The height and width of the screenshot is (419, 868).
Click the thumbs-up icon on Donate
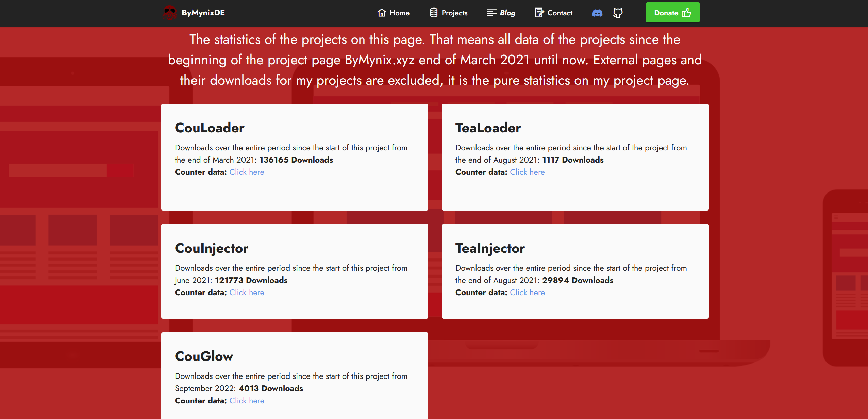[687, 13]
